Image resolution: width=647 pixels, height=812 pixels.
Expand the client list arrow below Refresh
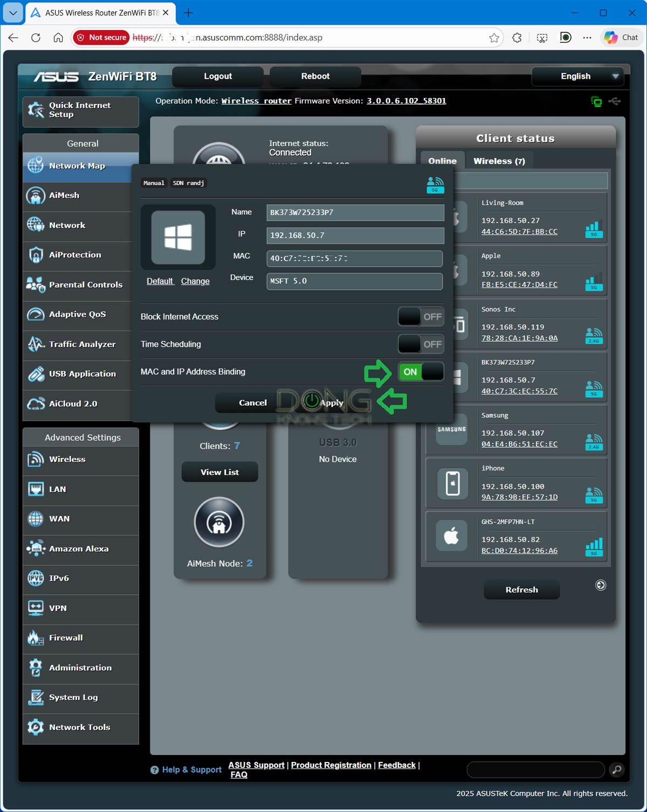[x=600, y=585]
